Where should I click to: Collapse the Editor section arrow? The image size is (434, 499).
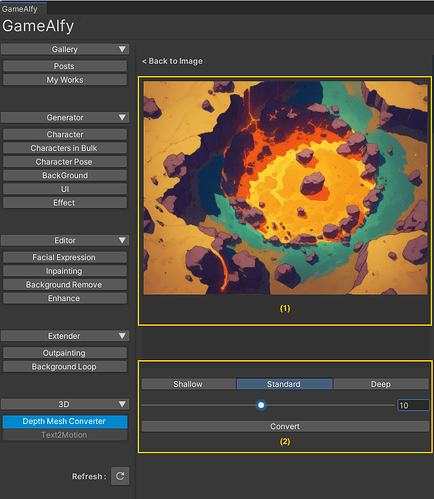(122, 240)
